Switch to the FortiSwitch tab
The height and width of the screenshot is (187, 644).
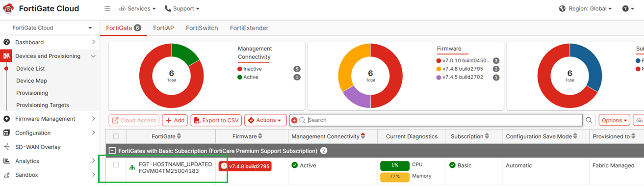[202, 28]
